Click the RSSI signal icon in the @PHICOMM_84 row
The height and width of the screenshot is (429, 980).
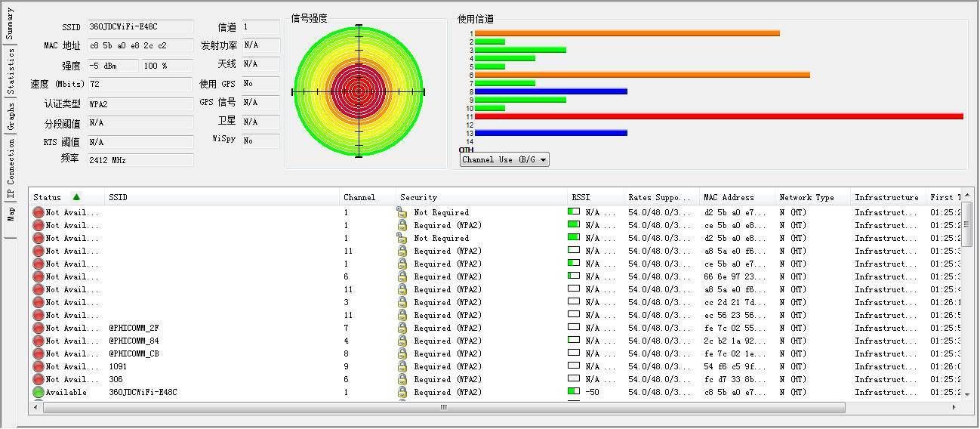click(574, 341)
